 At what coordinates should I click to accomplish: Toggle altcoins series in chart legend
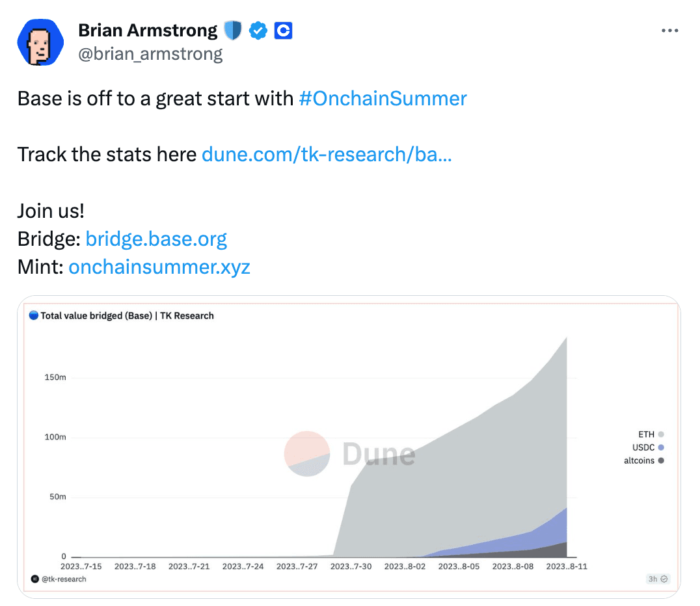[644, 460]
